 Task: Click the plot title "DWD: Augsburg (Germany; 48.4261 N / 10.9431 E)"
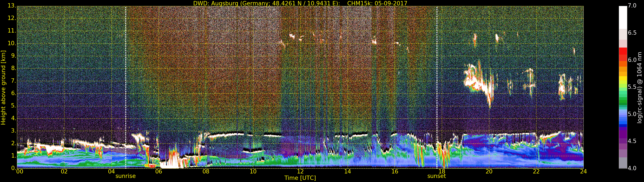point(266,3)
